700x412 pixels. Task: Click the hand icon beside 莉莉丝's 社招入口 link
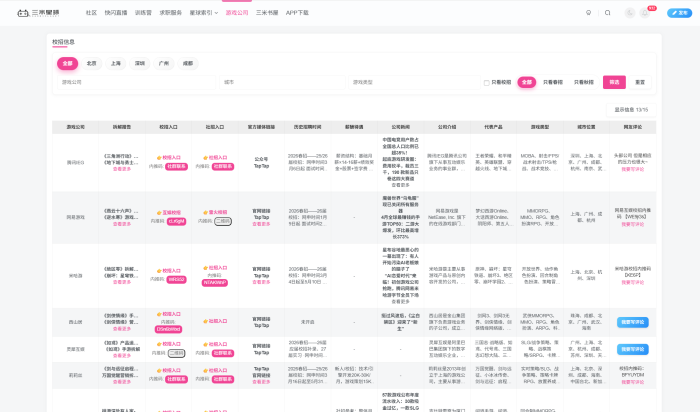click(205, 370)
